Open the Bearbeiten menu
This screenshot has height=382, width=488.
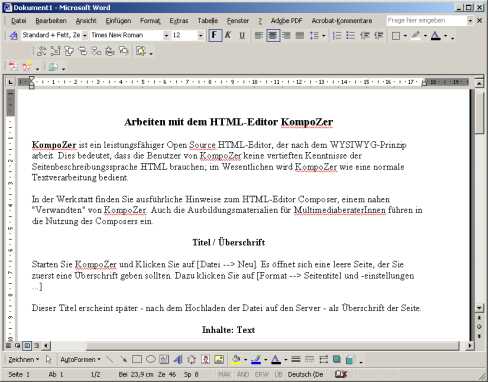51,21
